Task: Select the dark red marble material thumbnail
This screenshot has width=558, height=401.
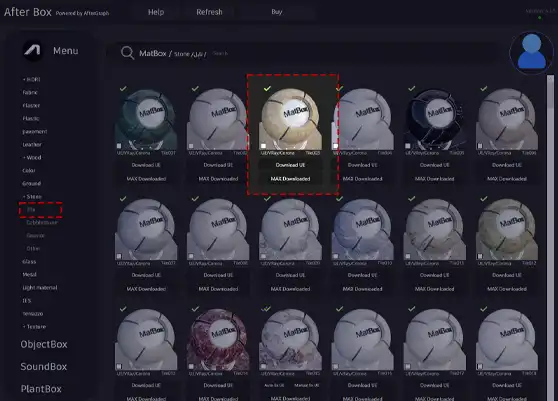Action: coord(218,339)
